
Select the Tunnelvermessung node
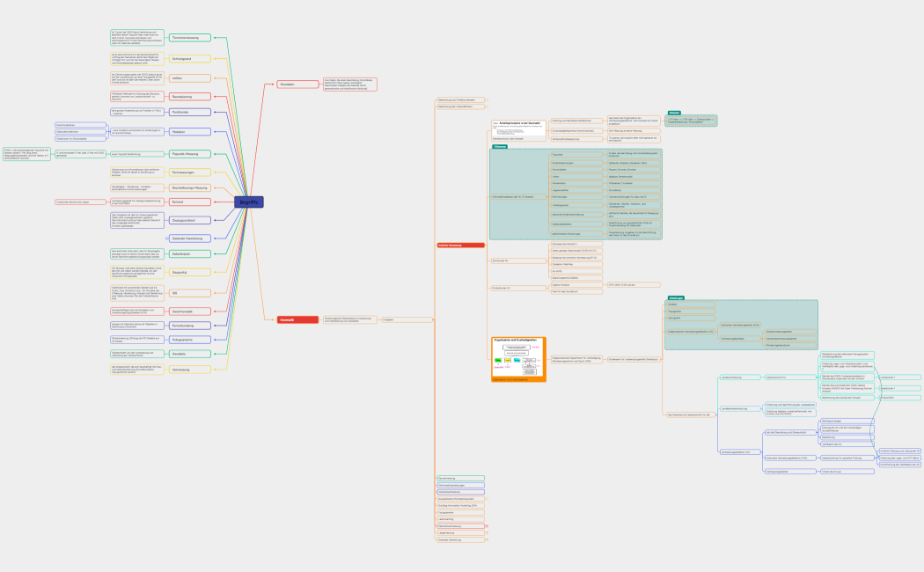[189, 38]
